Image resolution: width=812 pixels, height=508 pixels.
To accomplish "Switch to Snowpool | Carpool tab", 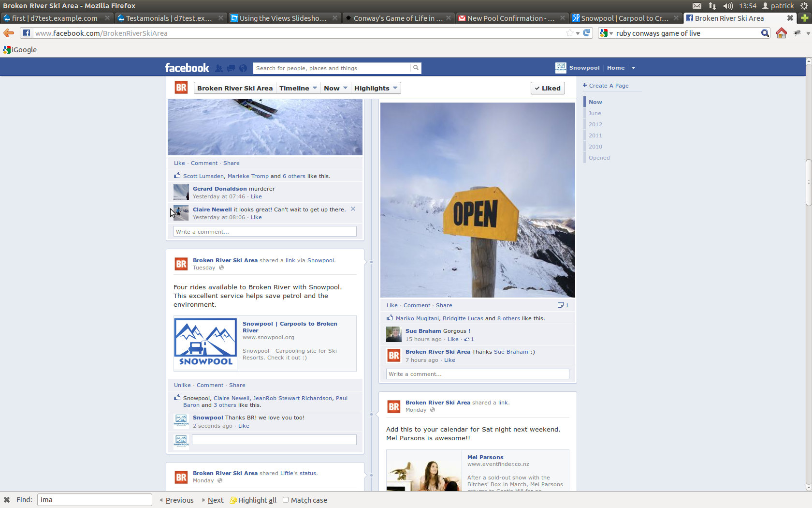I will click(x=624, y=18).
